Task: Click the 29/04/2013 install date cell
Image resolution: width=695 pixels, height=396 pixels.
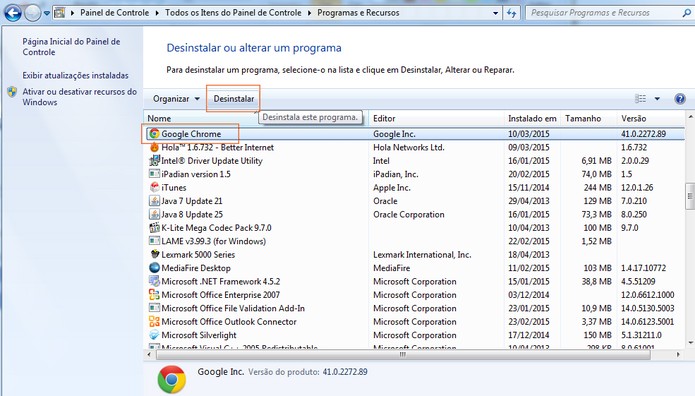Action: point(529,201)
